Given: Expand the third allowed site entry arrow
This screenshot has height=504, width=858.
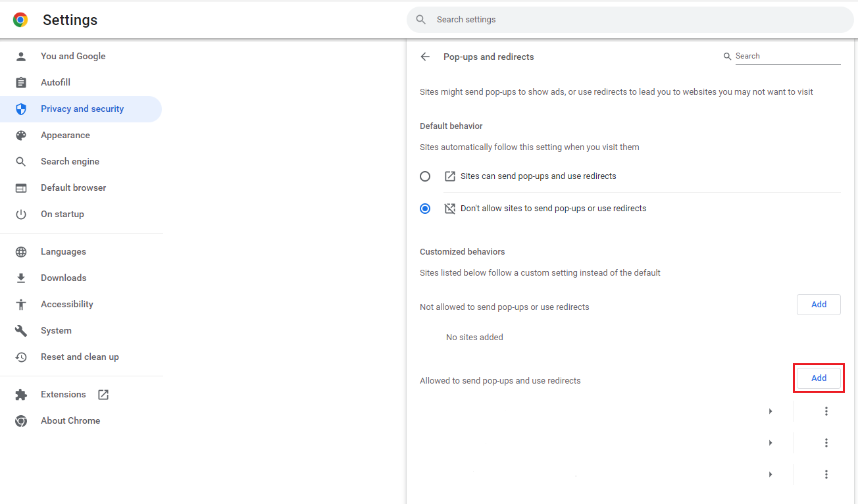Looking at the screenshot, I should [x=770, y=474].
